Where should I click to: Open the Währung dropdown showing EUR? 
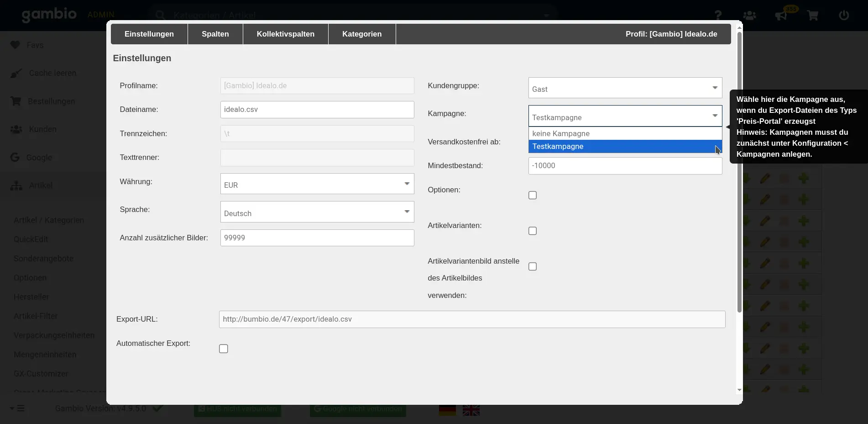coord(317,184)
